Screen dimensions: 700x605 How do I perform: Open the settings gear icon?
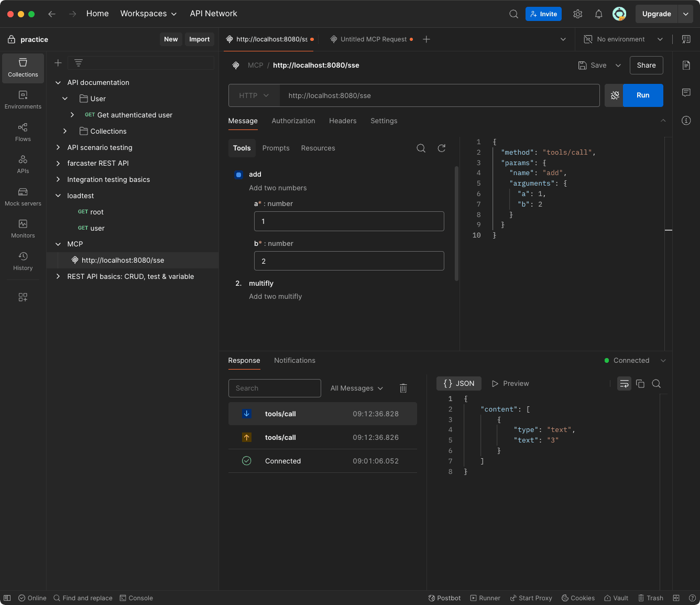pos(578,14)
